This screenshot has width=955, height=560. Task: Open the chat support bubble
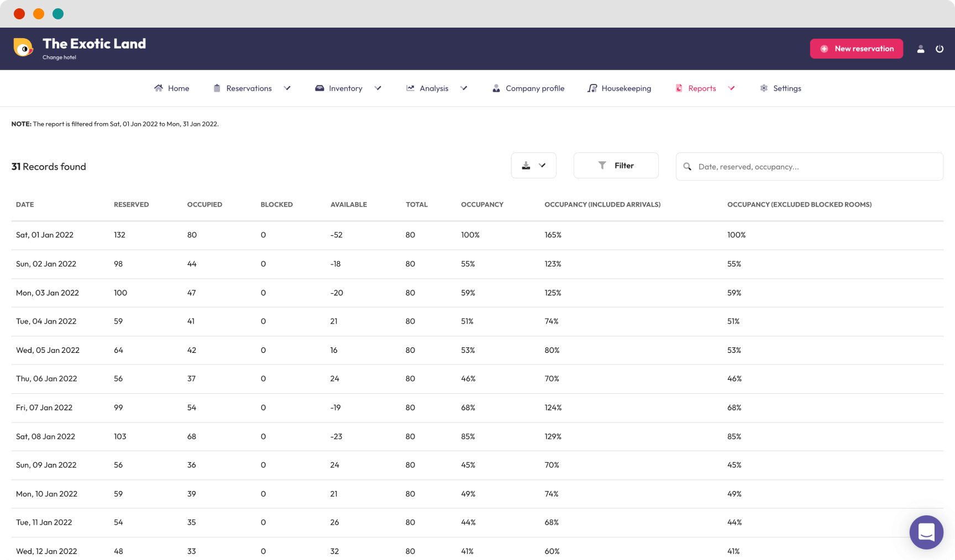point(926,532)
